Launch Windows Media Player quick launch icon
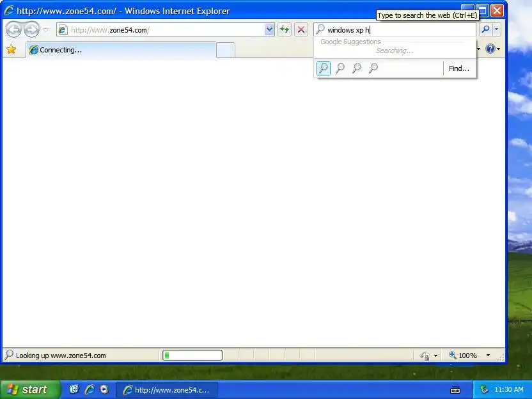The width and height of the screenshot is (532, 399). tap(104, 389)
